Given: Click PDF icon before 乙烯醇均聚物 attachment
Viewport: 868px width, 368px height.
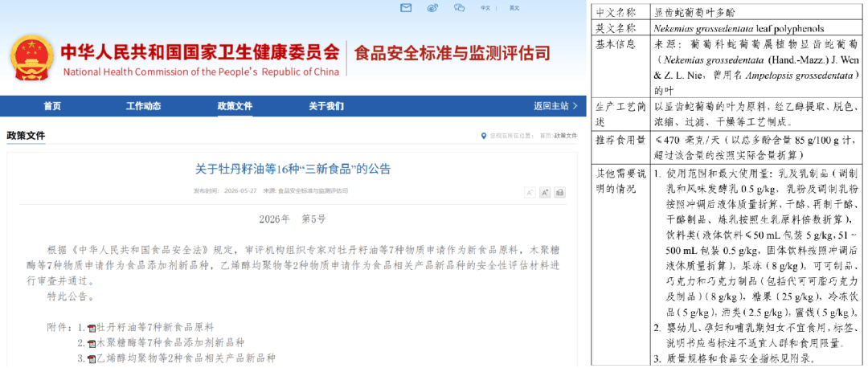Looking at the screenshot, I should pos(92,358).
